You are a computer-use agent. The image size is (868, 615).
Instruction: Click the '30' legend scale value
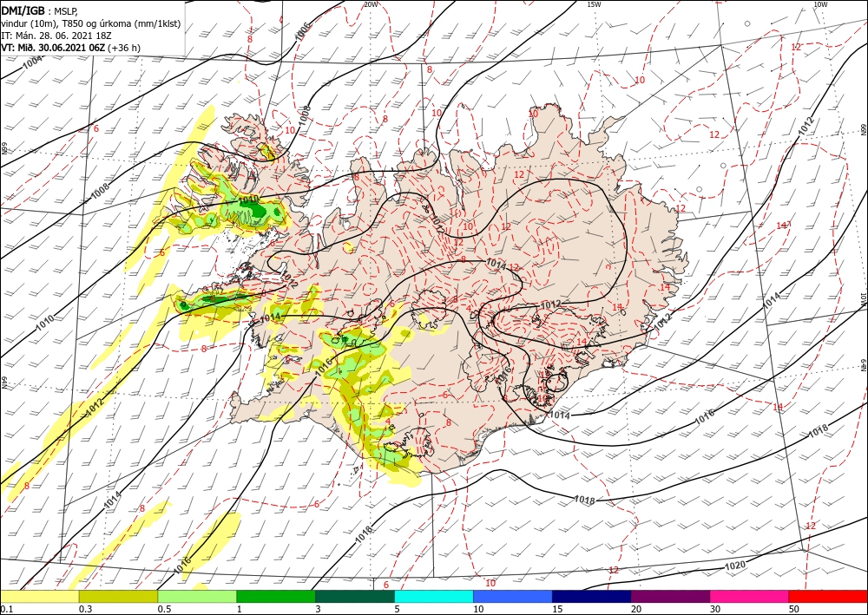[715, 609]
